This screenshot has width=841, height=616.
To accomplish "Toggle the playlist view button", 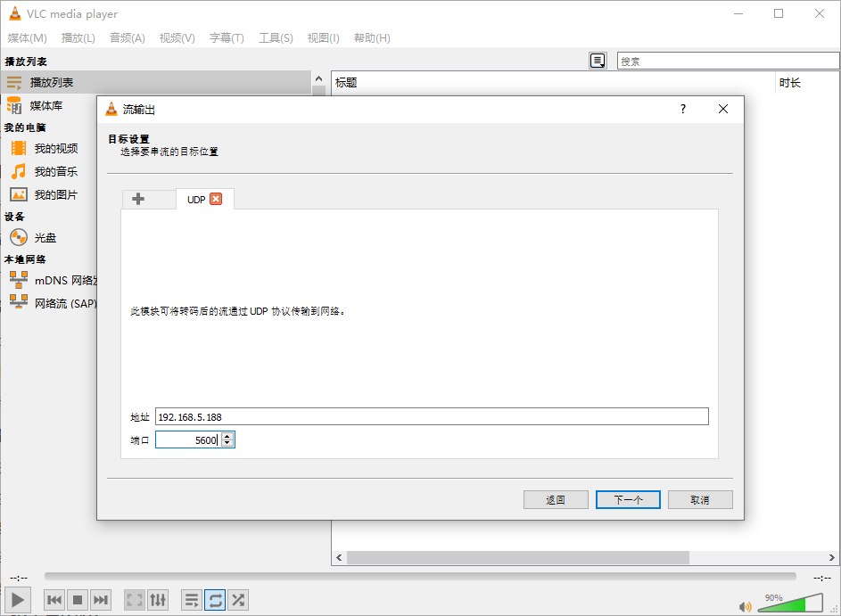I will 192,600.
